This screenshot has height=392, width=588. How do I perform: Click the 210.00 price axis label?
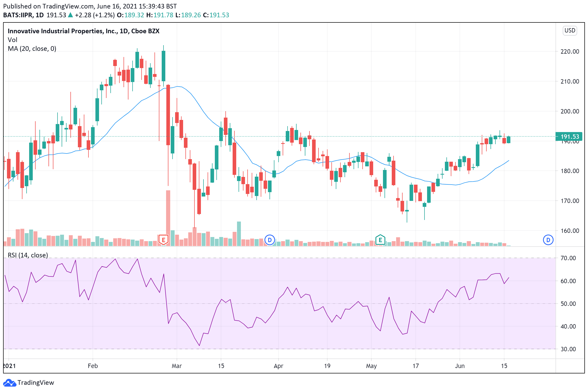(x=570, y=81)
